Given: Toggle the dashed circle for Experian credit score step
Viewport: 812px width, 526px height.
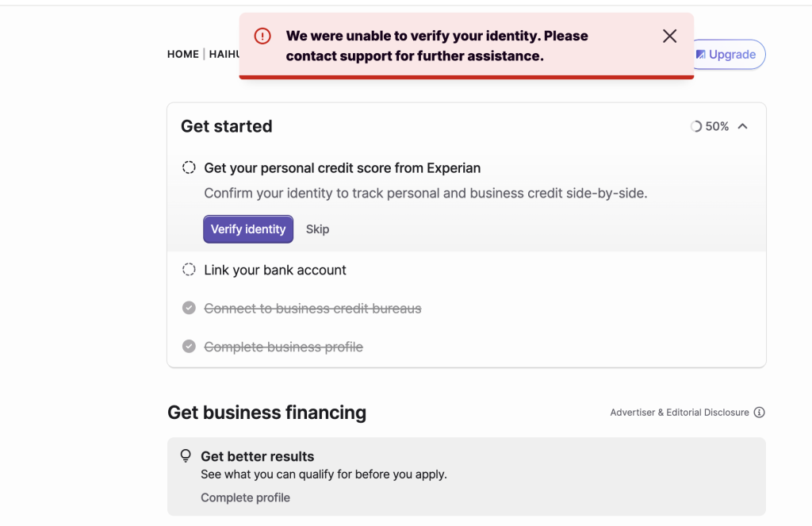Looking at the screenshot, I should (x=189, y=167).
